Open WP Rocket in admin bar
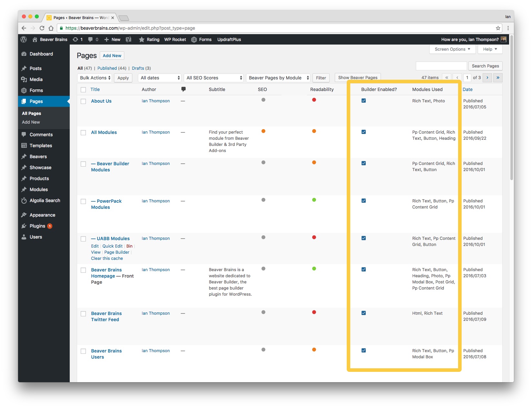532x408 pixels. 175,39
